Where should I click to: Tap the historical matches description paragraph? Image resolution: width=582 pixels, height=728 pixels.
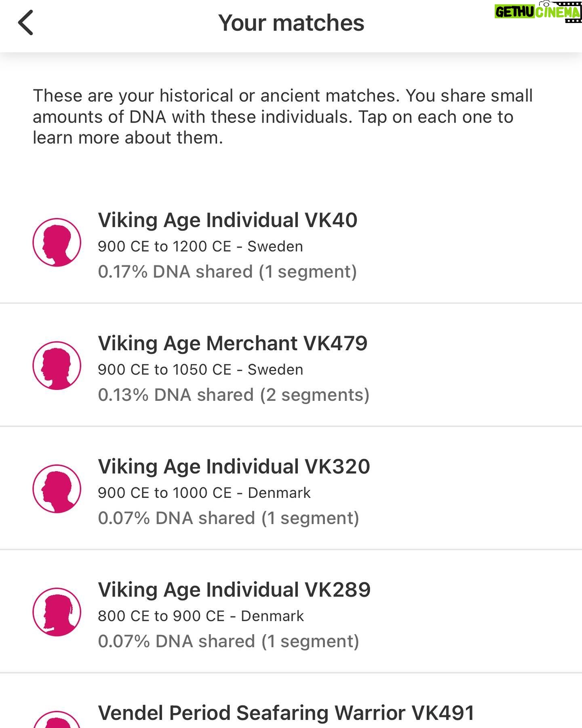coord(283,116)
